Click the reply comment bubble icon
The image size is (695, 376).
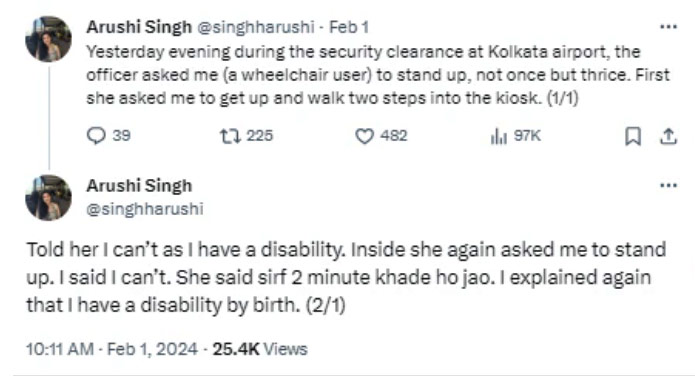click(x=96, y=136)
